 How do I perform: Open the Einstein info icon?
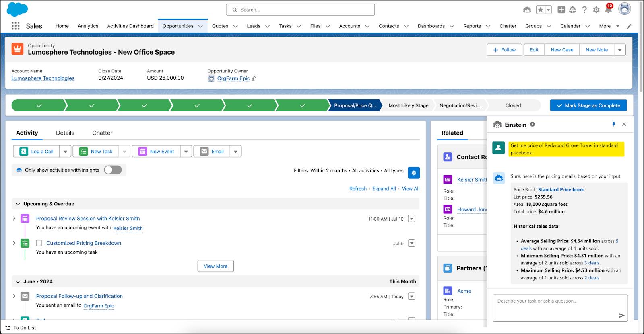click(x=533, y=125)
